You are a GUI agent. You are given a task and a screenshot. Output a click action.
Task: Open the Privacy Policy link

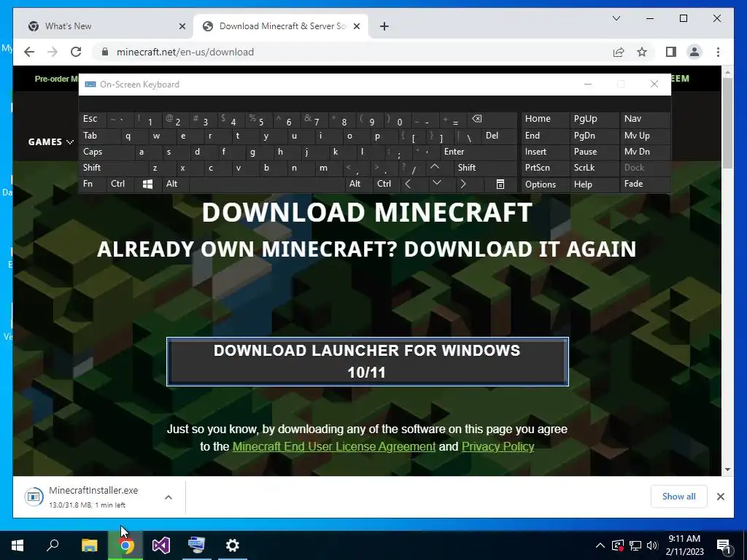(x=498, y=447)
